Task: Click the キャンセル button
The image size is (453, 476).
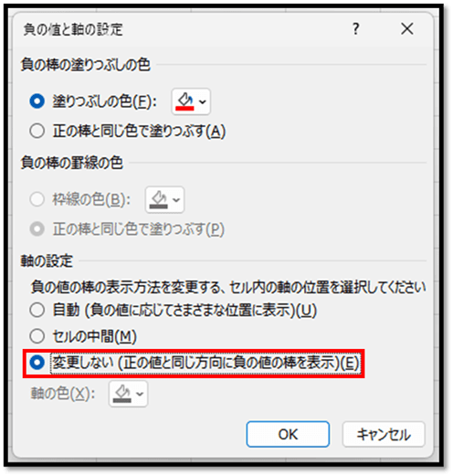Action: pos(384,434)
